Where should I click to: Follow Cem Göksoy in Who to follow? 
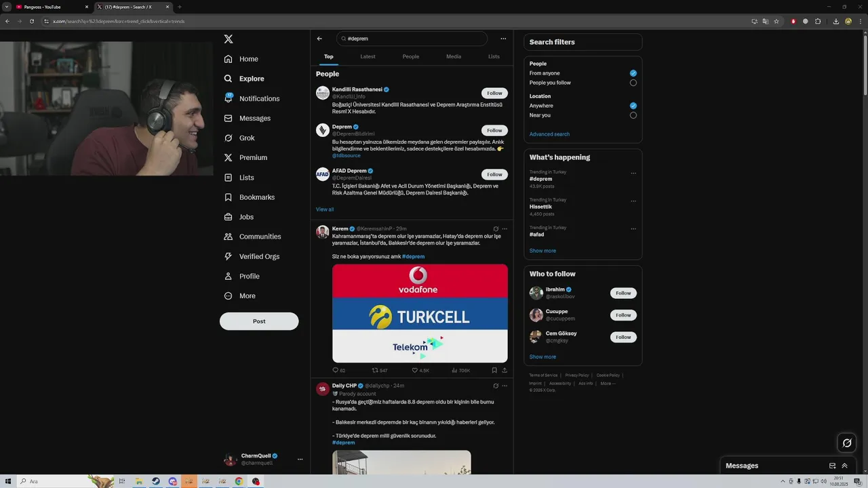pyautogui.click(x=623, y=337)
